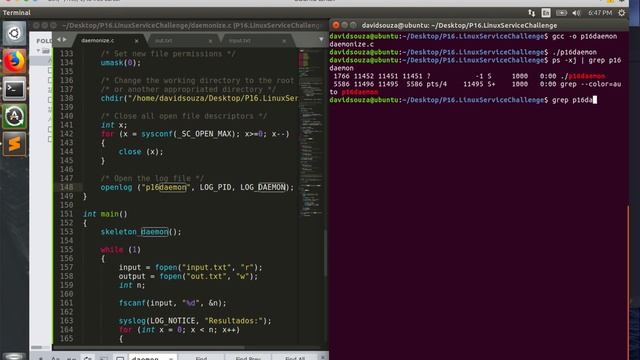Viewport: 640px width, 360px height.
Task: Click the ps -xj | grep p16 command
Action: click(x=587, y=60)
